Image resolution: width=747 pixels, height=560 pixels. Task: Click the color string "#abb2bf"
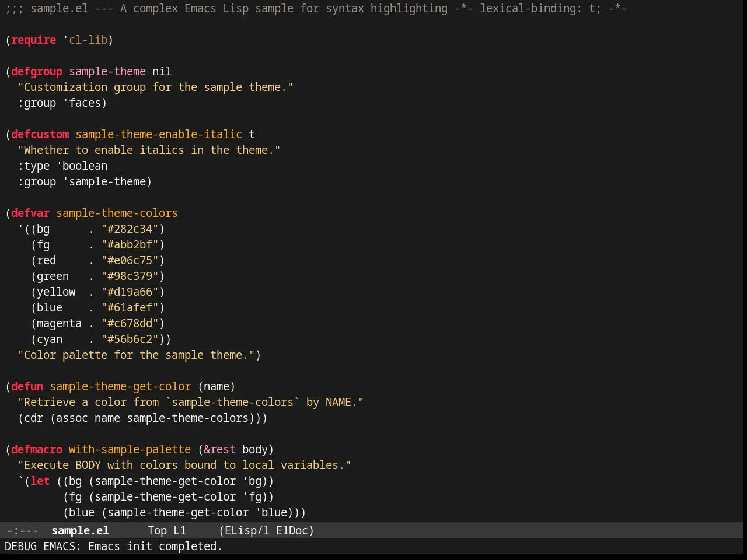pyautogui.click(x=130, y=244)
